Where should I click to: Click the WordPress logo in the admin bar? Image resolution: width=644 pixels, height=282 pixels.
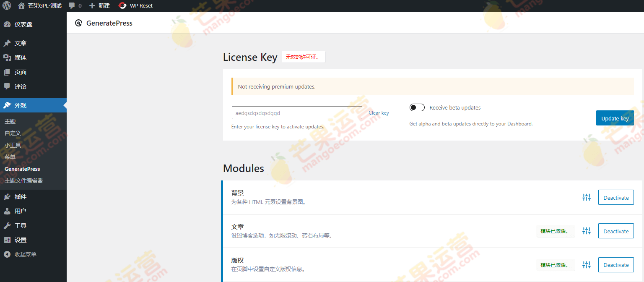click(6, 5)
